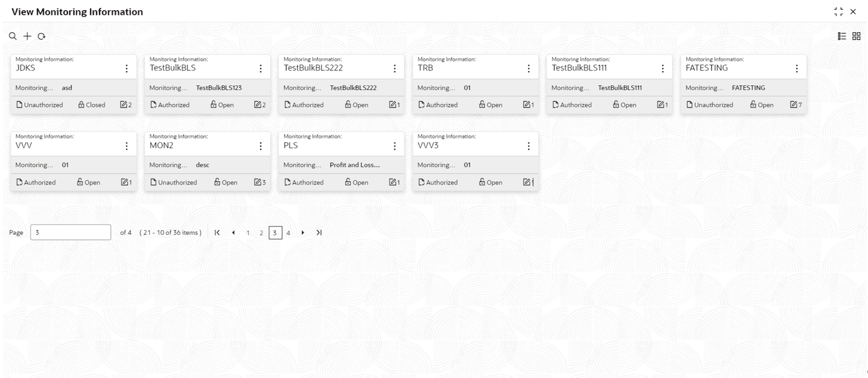
Task: Go to the next page
Action: (302, 232)
